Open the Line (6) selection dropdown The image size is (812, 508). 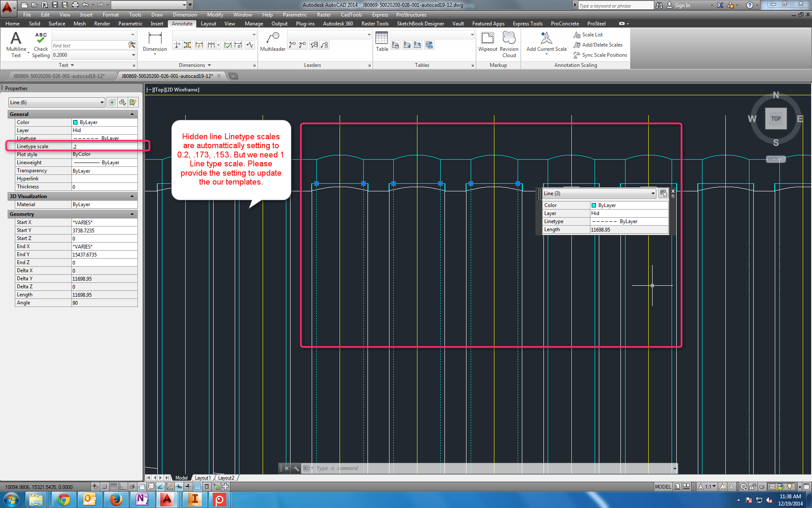(102, 102)
